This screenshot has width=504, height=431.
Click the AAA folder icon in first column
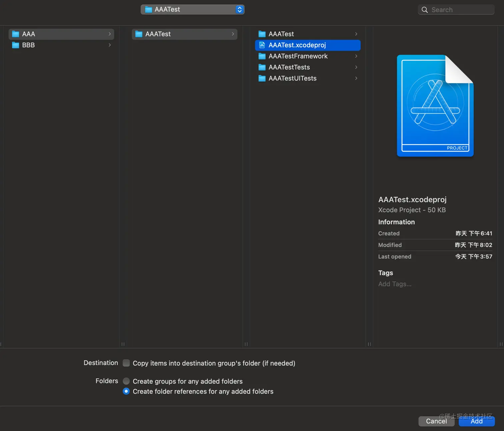coord(15,34)
